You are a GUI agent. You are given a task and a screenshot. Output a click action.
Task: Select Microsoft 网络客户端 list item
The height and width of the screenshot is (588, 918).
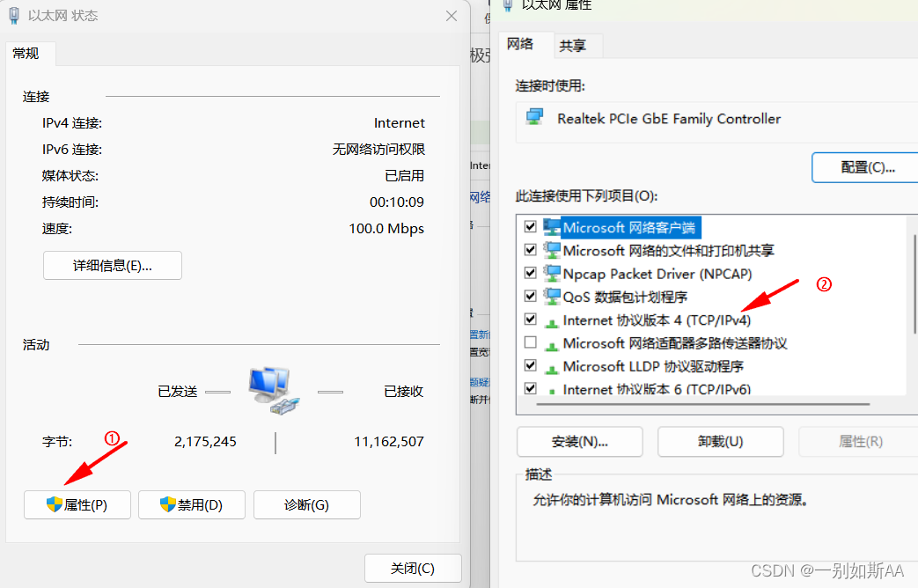(629, 228)
